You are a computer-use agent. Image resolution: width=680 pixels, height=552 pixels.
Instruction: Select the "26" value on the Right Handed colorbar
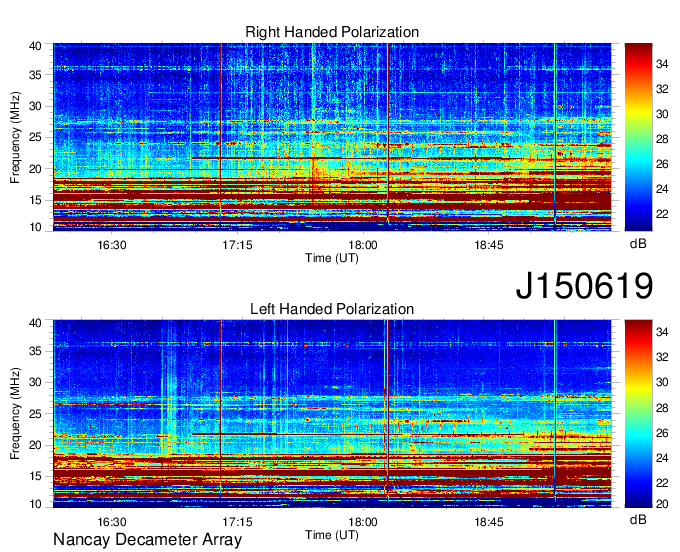click(x=662, y=164)
